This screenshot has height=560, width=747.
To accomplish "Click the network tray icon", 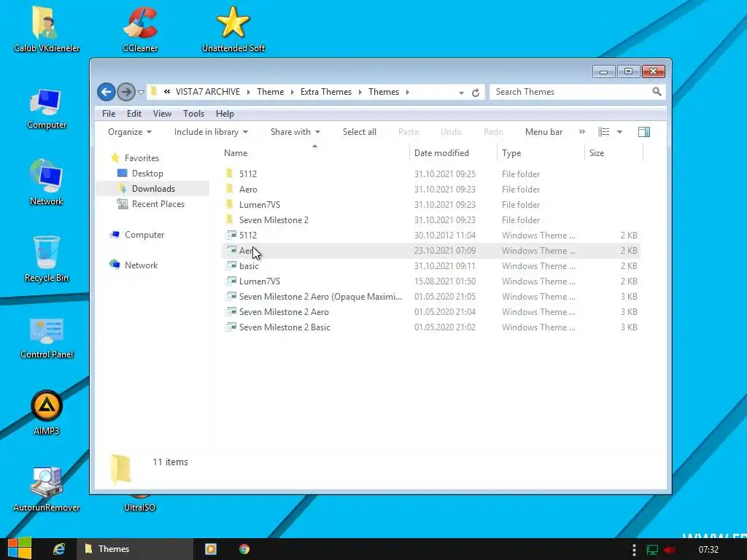I will 651,550.
